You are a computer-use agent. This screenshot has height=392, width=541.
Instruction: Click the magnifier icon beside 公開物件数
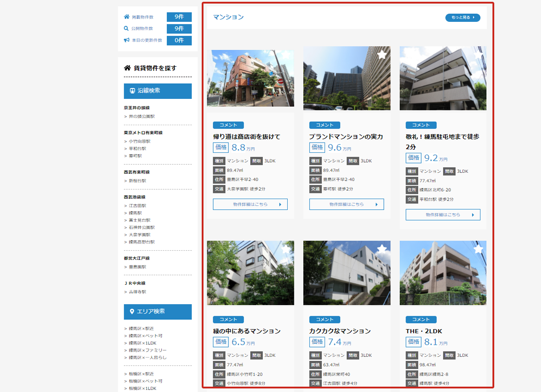126,29
